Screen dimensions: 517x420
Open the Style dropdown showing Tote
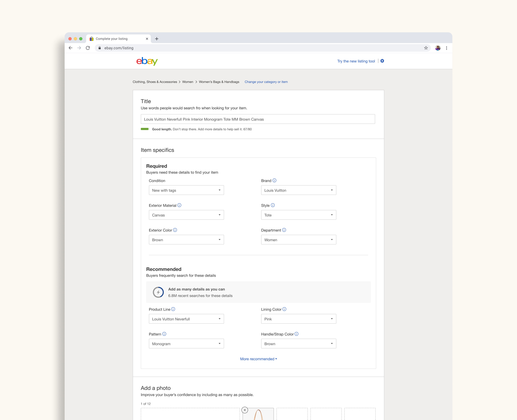[x=298, y=215]
